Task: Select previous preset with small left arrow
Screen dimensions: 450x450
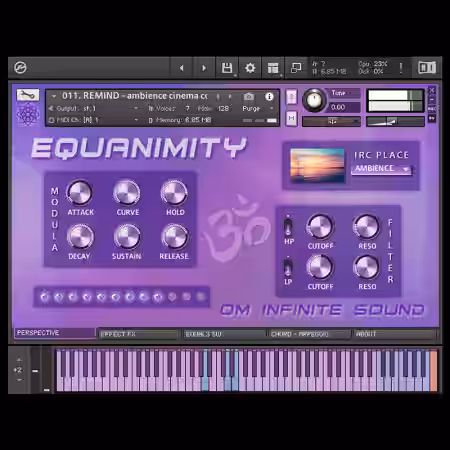Action: (218, 97)
